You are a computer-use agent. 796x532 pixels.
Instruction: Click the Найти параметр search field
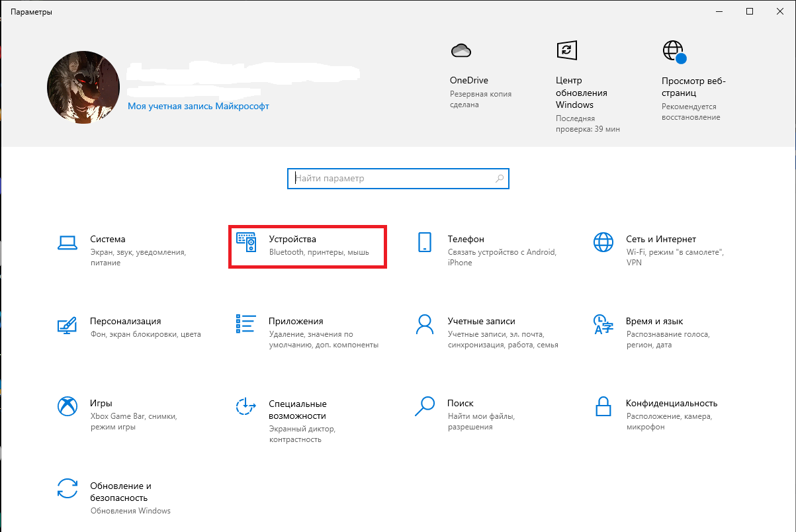pyautogui.click(x=398, y=179)
